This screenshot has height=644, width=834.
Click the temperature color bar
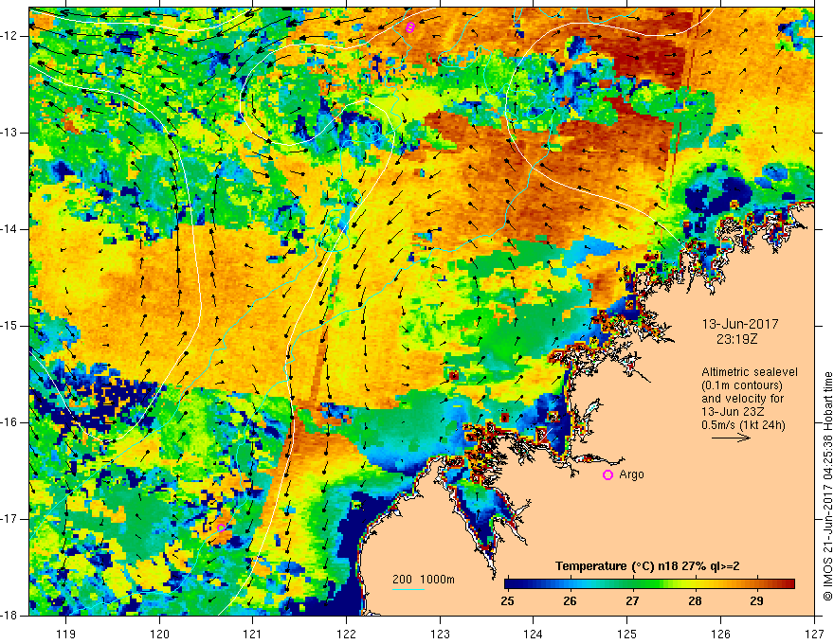(649, 584)
